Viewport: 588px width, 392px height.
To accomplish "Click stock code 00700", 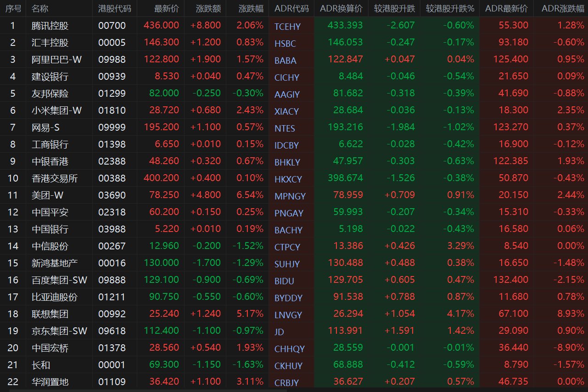I will (x=112, y=26).
